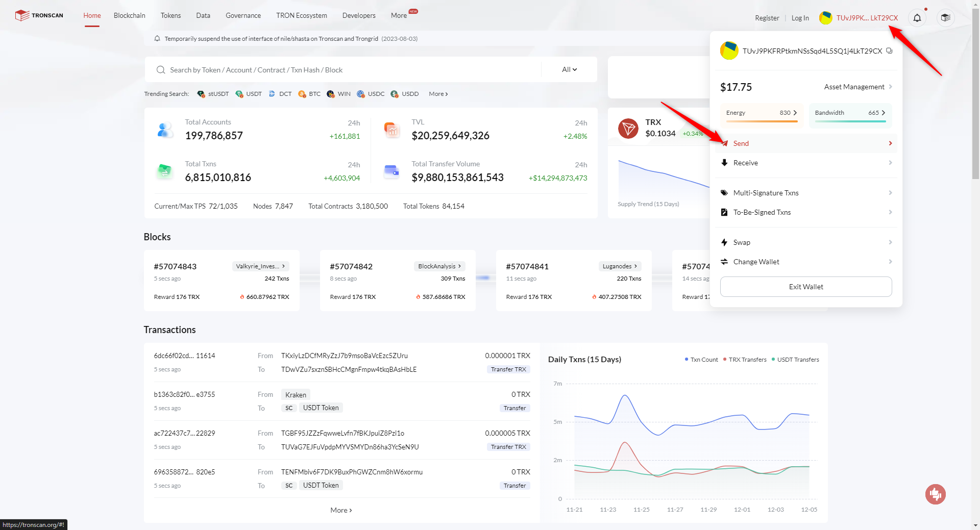Click the TRONSCAN logo
This screenshot has height=530, width=980.
click(39, 15)
